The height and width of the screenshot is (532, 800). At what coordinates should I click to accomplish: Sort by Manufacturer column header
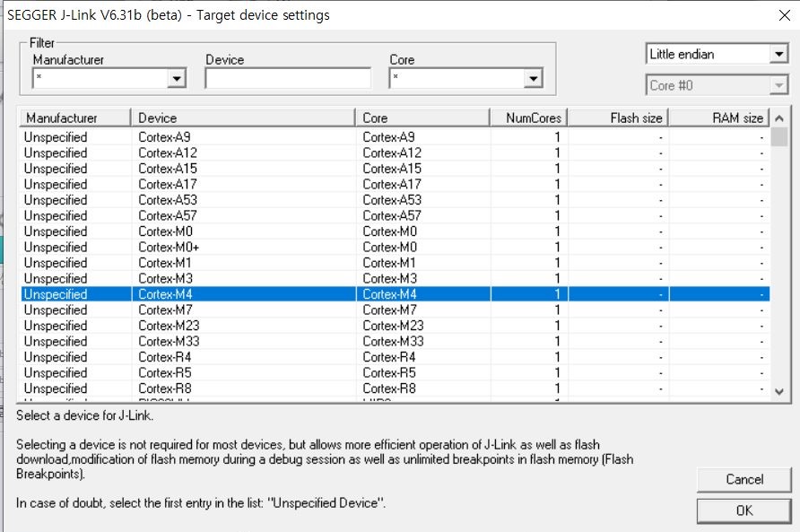coord(75,118)
